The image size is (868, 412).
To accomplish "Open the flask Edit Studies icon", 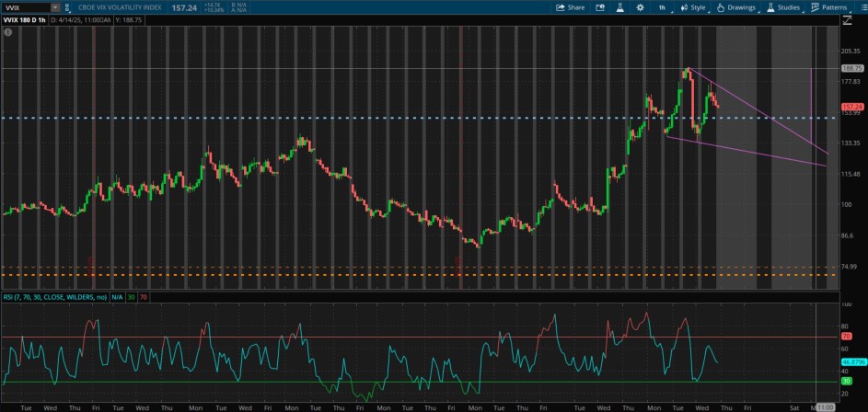I will (x=620, y=7).
